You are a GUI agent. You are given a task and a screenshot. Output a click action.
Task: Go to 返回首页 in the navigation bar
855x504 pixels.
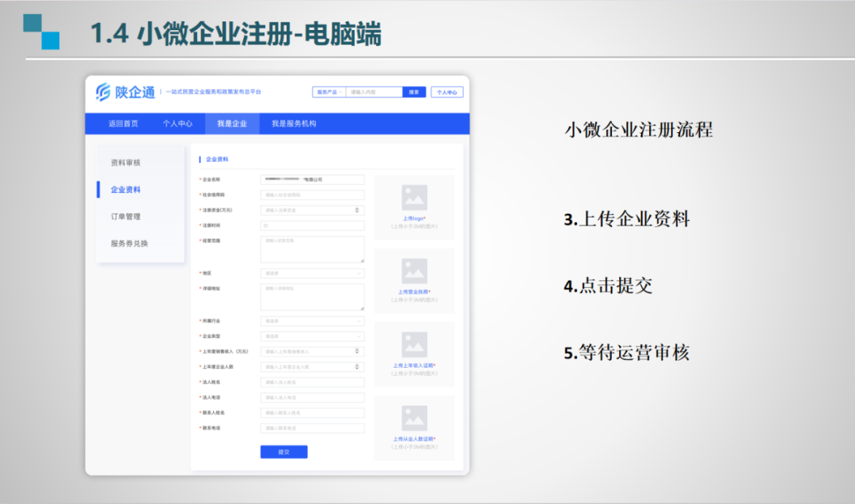coord(123,124)
